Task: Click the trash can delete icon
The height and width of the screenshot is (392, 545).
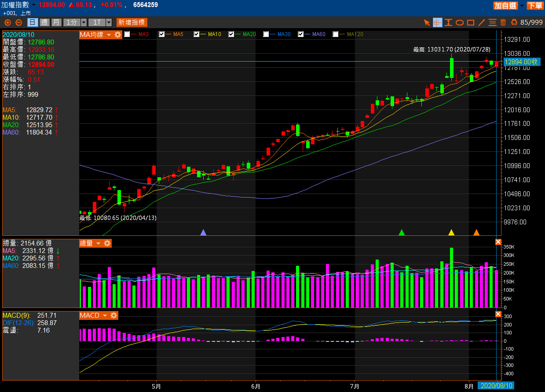Action: click(503, 22)
